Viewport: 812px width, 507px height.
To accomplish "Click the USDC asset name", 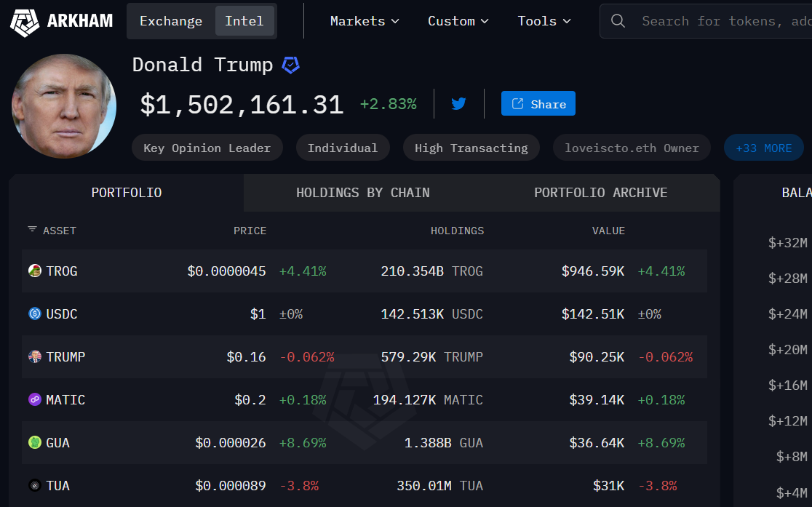I will [62, 314].
